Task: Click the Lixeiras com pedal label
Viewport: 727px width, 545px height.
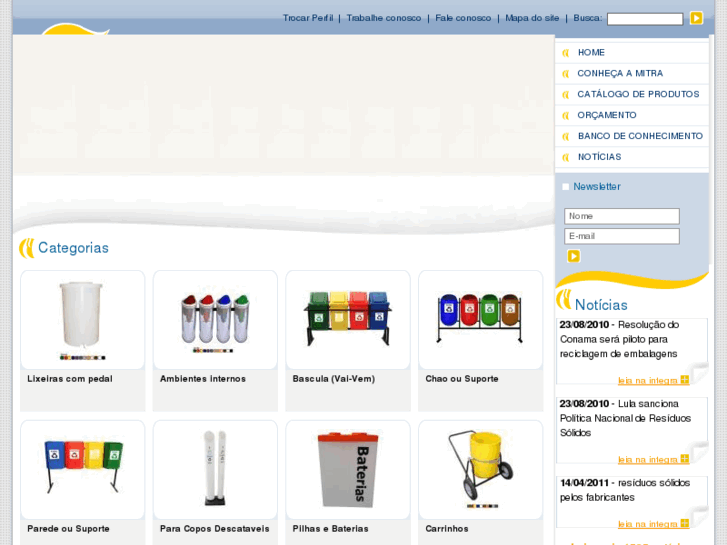Action: pos(70,379)
